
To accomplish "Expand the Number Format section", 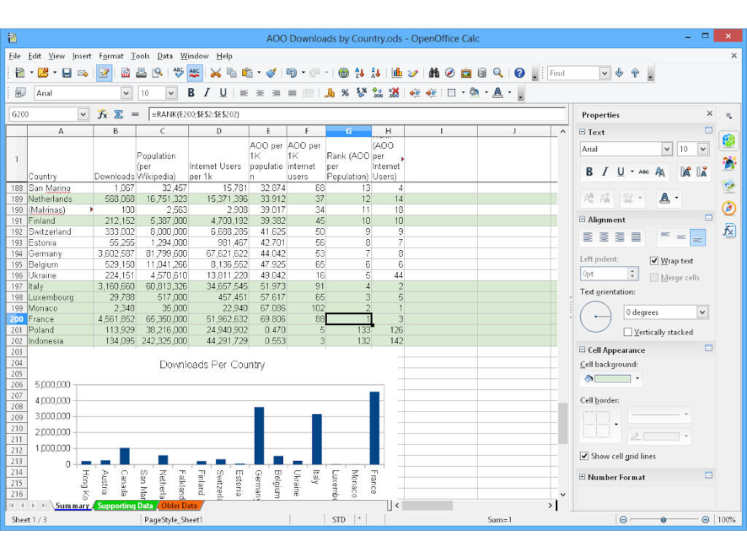I will click(x=582, y=477).
